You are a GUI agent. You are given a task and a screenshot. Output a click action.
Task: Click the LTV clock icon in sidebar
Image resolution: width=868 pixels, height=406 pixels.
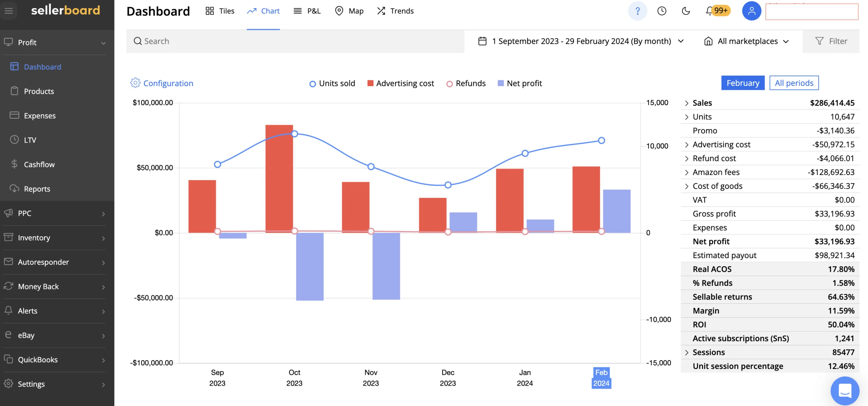pos(14,139)
